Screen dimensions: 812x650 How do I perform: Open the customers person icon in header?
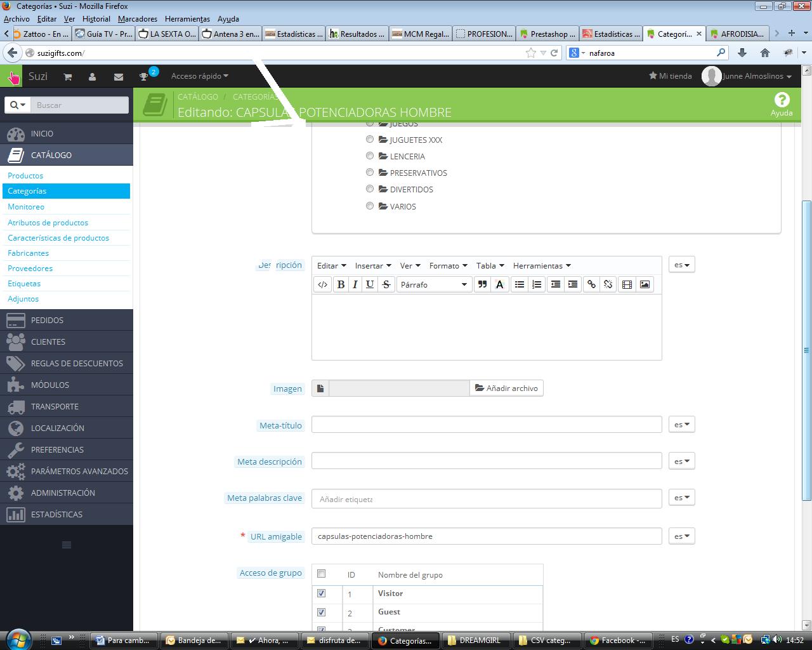[x=93, y=76]
